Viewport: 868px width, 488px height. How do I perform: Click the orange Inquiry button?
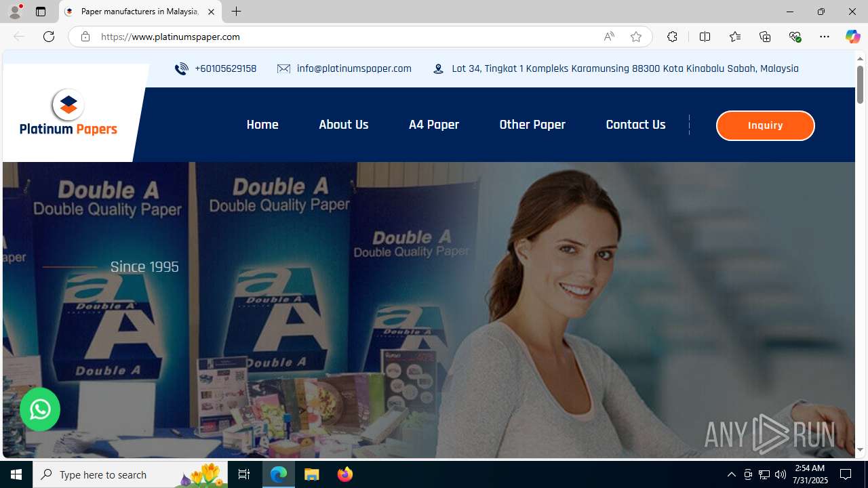coord(765,125)
